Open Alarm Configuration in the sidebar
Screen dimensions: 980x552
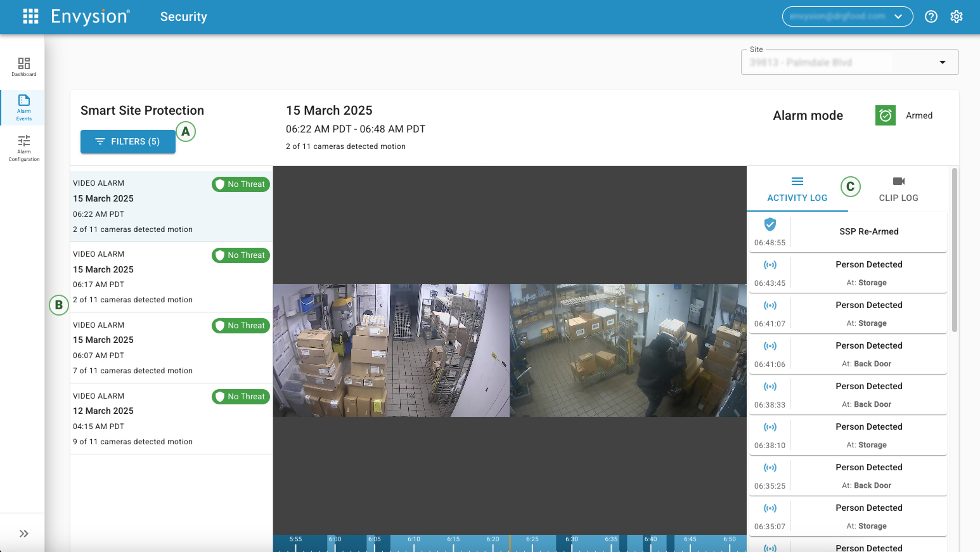pos(23,150)
